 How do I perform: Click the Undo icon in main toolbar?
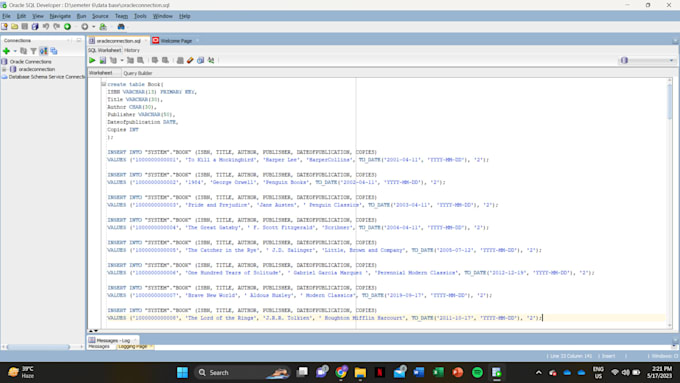pyautogui.click(x=46, y=27)
